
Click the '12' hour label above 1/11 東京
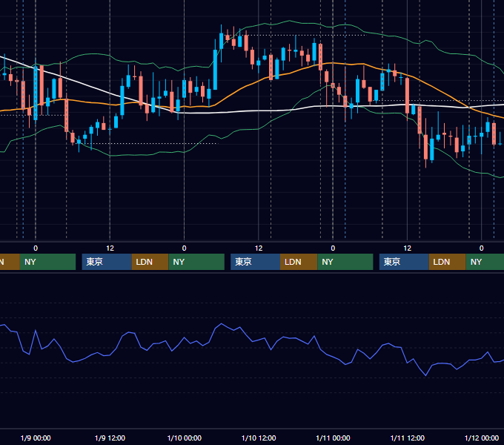click(x=407, y=248)
